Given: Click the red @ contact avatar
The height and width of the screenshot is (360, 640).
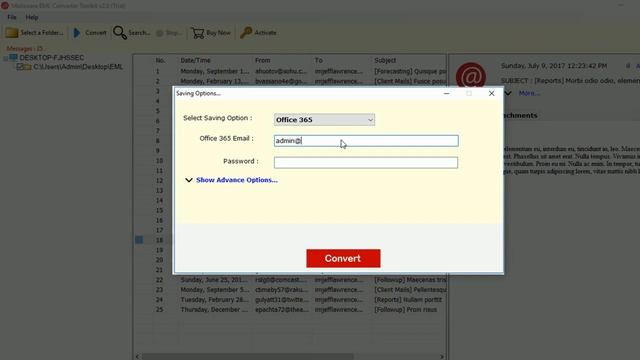Looking at the screenshot, I should click(471, 76).
